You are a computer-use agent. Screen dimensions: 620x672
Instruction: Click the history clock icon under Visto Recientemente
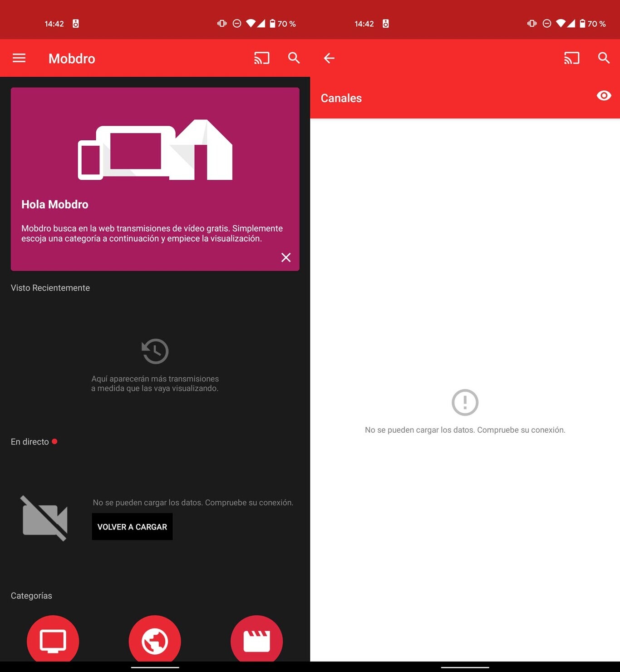(155, 351)
